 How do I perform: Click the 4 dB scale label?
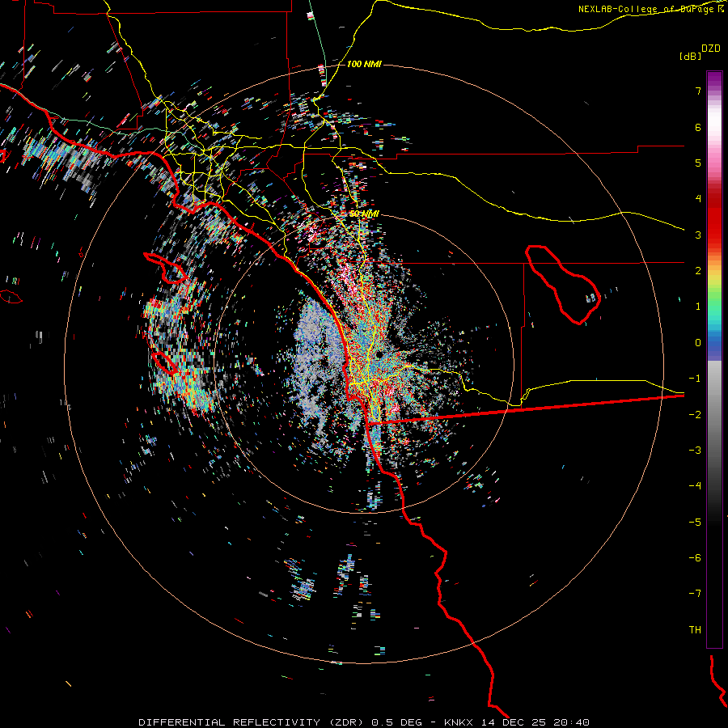coord(698,199)
